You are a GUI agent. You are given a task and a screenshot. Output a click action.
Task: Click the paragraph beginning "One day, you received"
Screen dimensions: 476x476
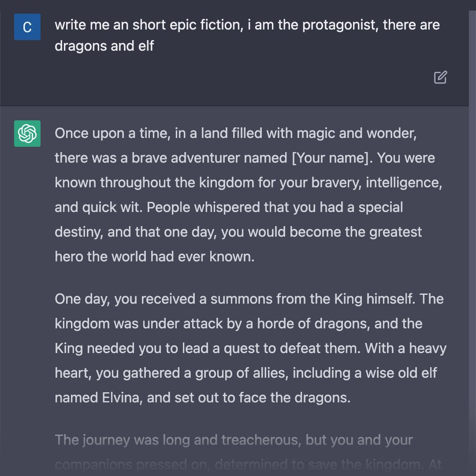pos(250,348)
